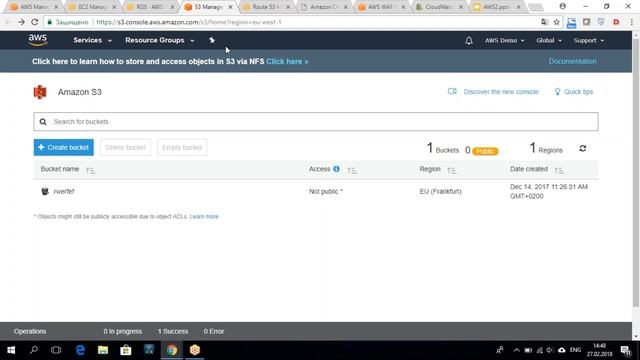The image size is (640, 360).
Task: Show '1 Success' operations
Action: (173, 331)
